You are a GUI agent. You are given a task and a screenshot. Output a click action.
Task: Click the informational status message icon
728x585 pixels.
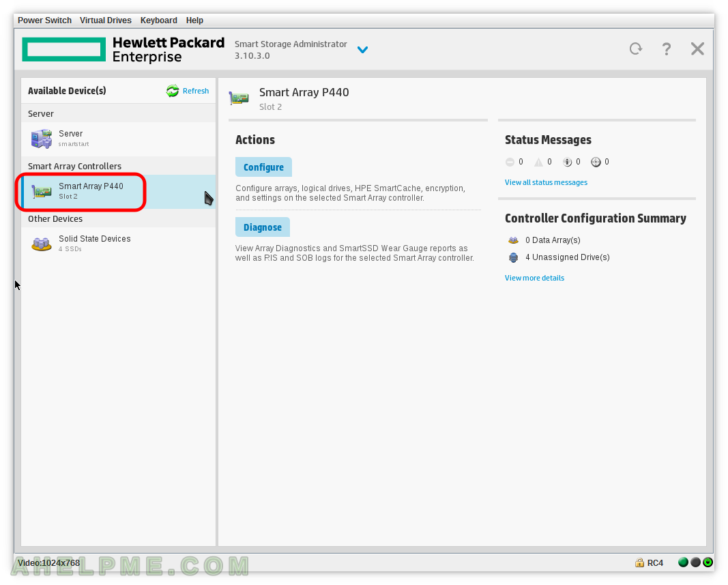568,162
